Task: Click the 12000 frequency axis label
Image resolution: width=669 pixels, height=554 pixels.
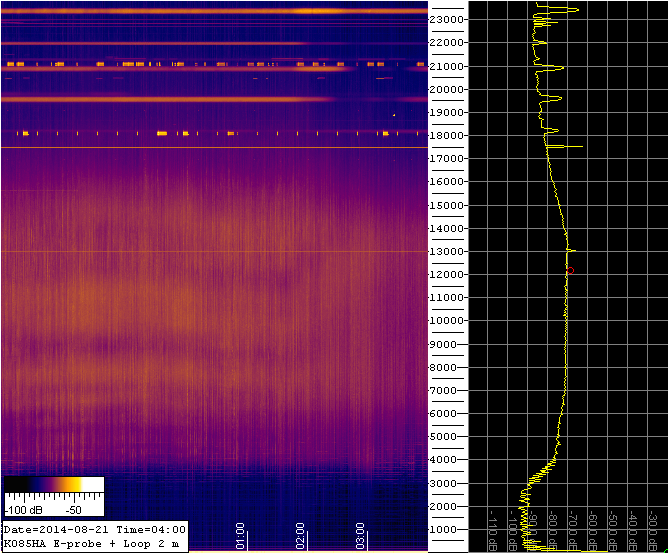Action: tap(447, 274)
